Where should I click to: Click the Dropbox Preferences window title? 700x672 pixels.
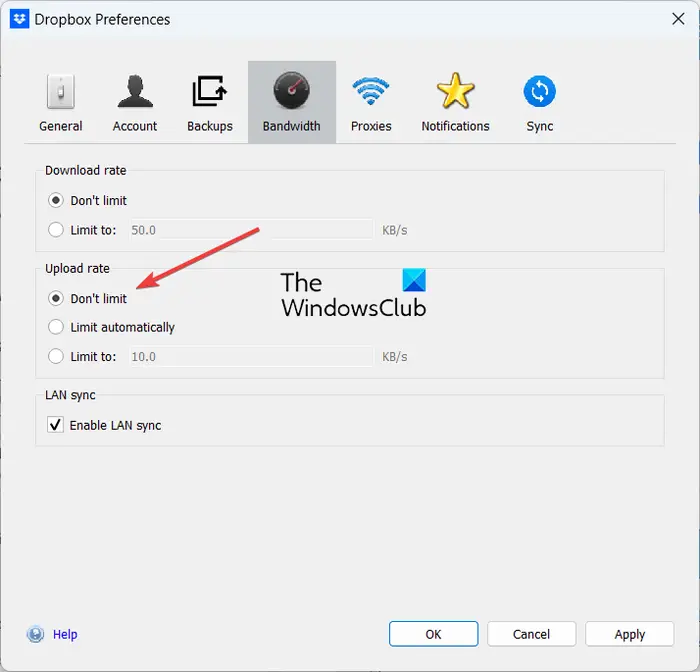click(102, 20)
